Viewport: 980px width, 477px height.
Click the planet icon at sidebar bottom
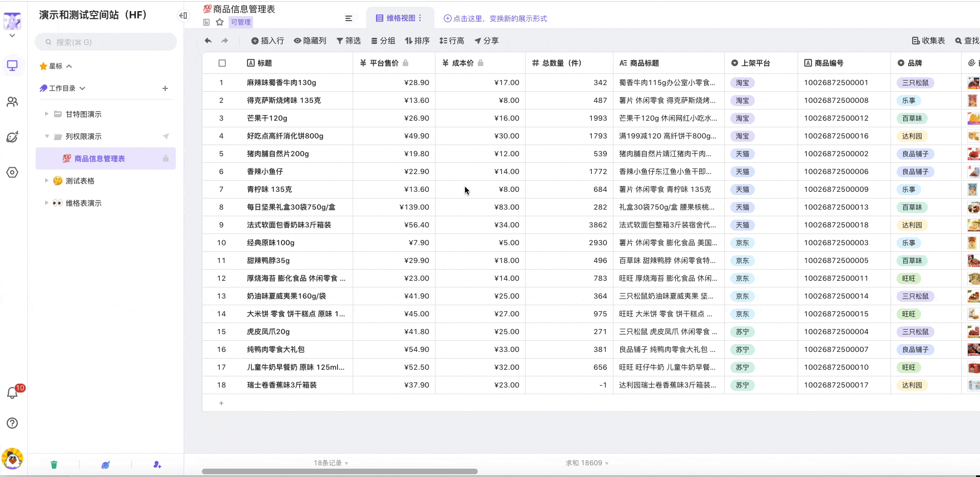[x=106, y=465]
